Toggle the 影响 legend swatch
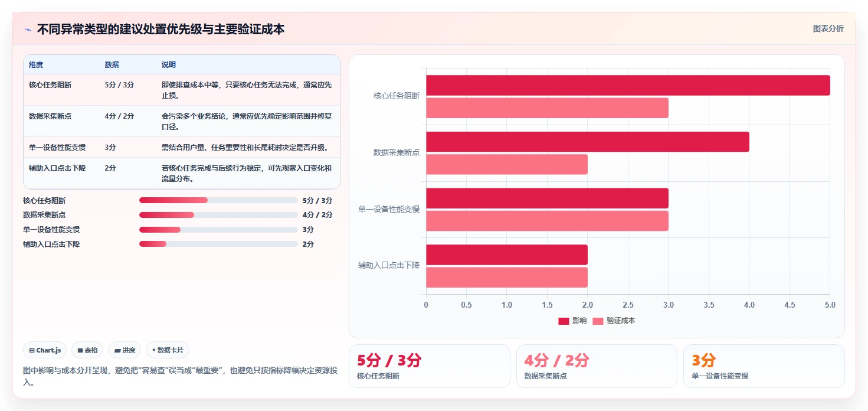Image resolution: width=868 pixels, height=411 pixels. pos(564,321)
